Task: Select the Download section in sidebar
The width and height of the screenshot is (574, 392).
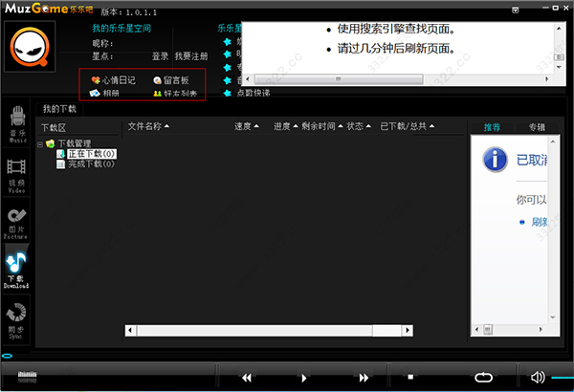Action: pyautogui.click(x=16, y=271)
